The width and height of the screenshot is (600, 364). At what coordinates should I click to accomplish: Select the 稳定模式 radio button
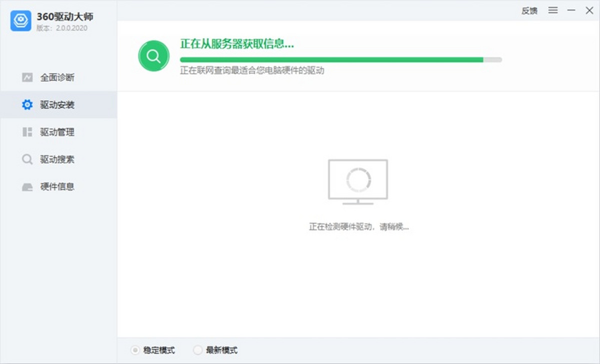(x=134, y=350)
